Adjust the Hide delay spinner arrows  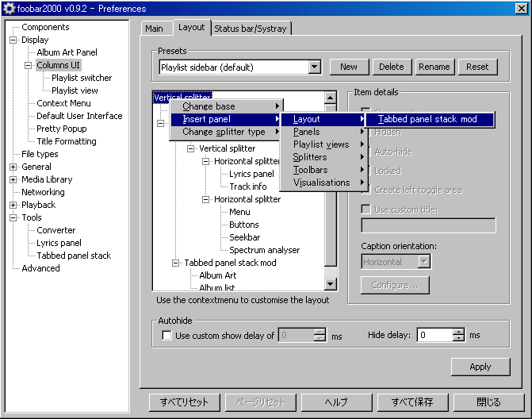(x=458, y=335)
